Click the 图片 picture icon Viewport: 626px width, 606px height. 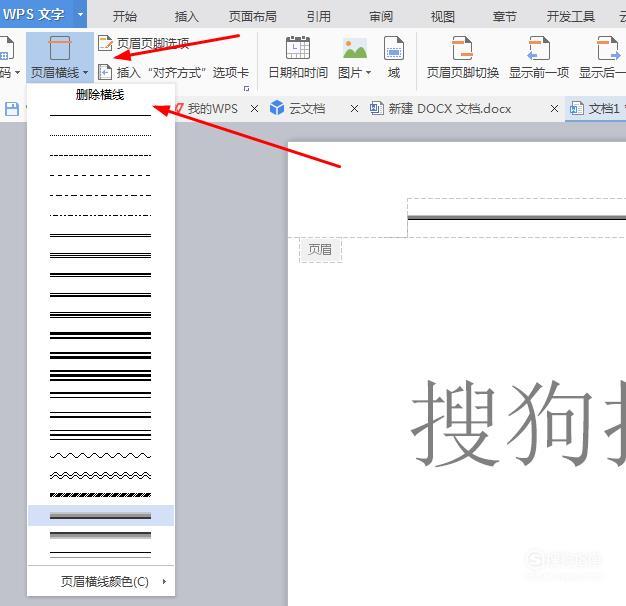click(x=355, y=49)
